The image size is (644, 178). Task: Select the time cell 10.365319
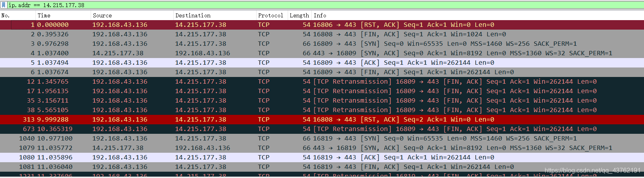point(55,129)
